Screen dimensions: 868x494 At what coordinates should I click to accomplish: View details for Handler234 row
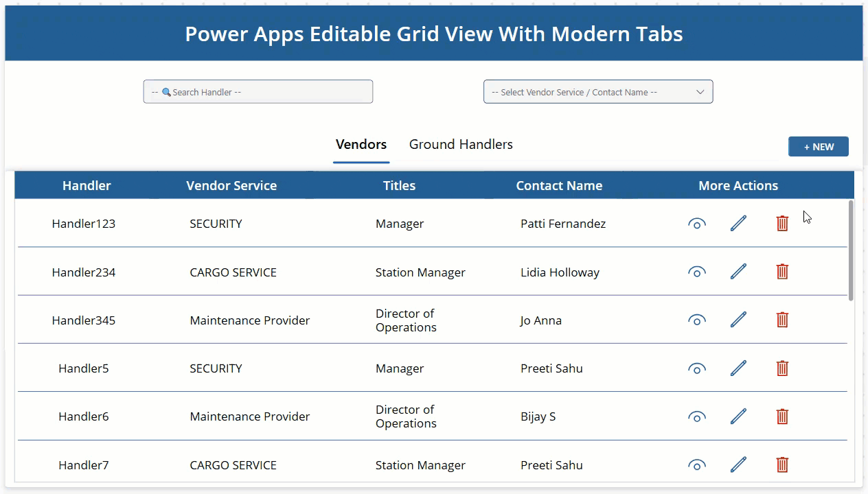[697, 272]
